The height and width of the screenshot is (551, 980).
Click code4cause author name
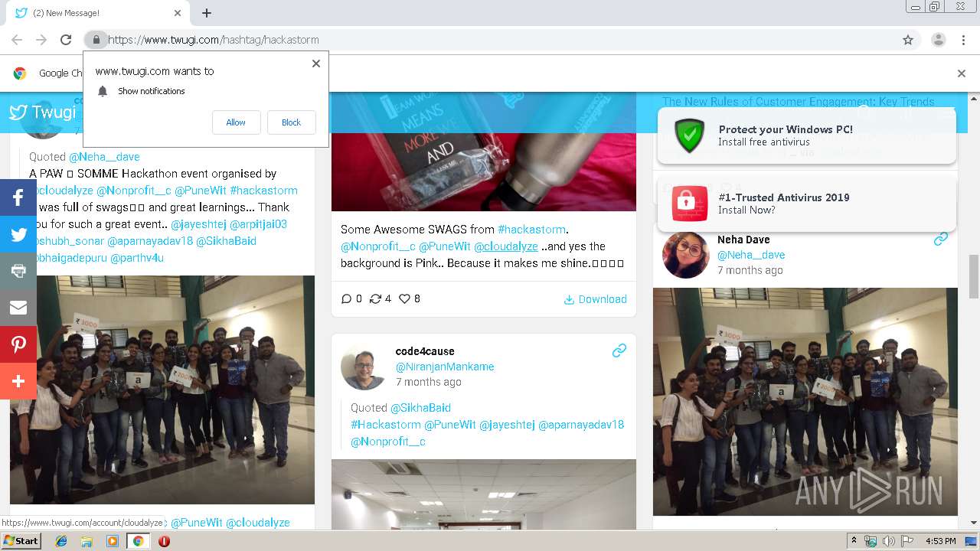coord(425,351)
